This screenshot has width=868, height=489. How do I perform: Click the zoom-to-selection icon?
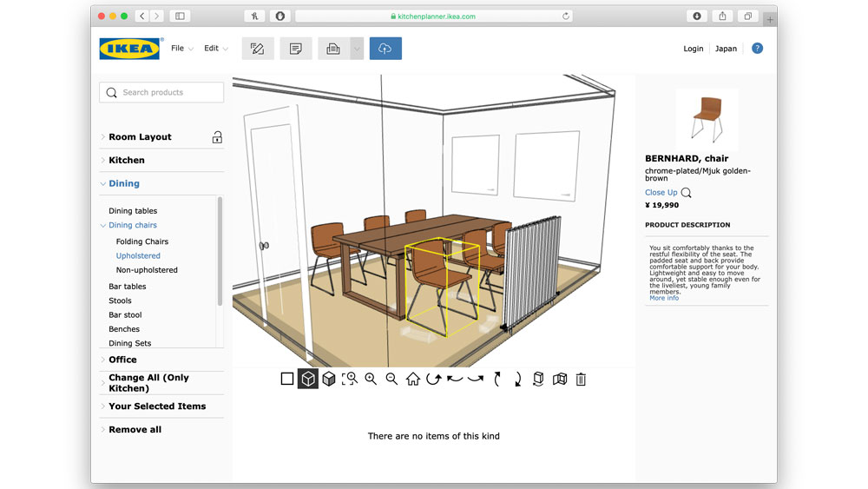(x=349, y=379)
